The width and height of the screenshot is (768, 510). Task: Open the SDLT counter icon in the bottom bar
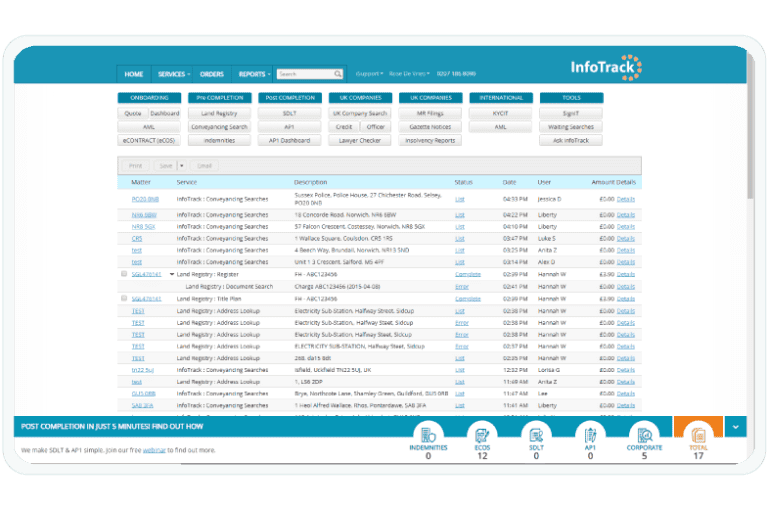[536, 435]
